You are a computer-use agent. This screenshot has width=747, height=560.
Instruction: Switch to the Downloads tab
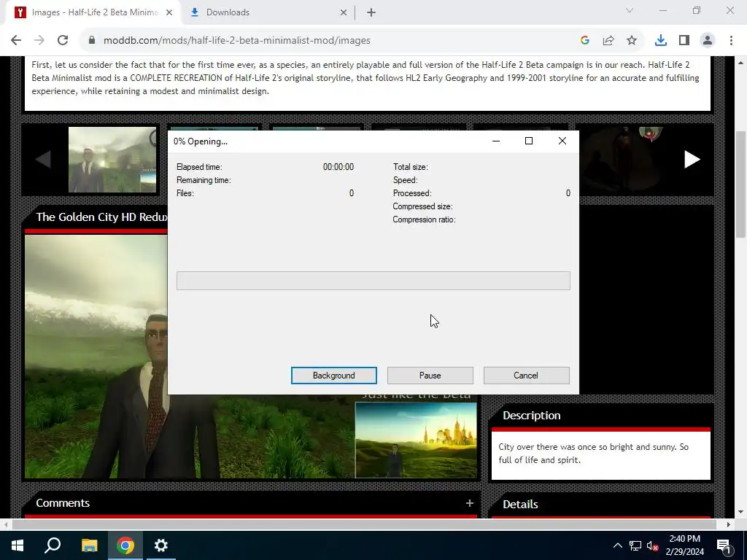pos(268,12)
